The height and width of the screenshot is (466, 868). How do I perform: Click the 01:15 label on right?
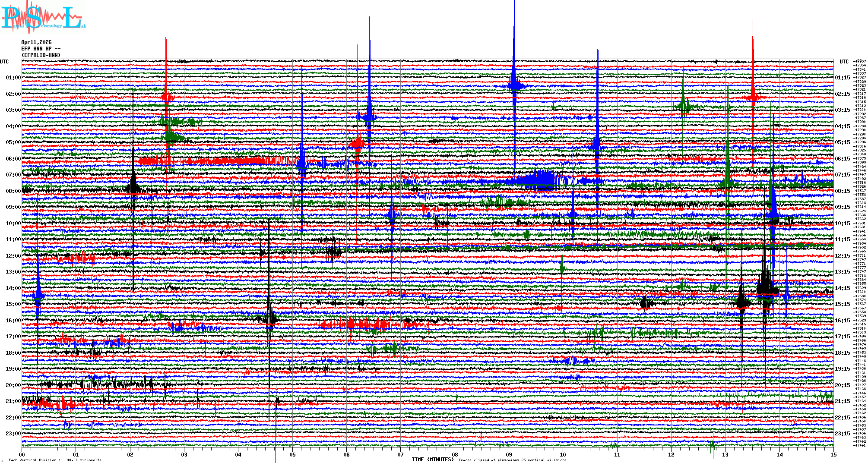pyautogui.click(x=842, y=78)
